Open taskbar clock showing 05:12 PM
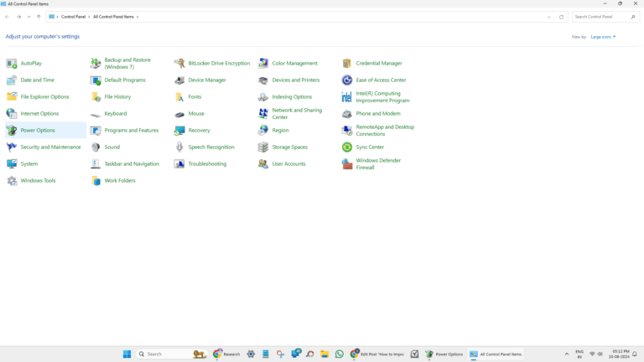 (x=620, y=354)
